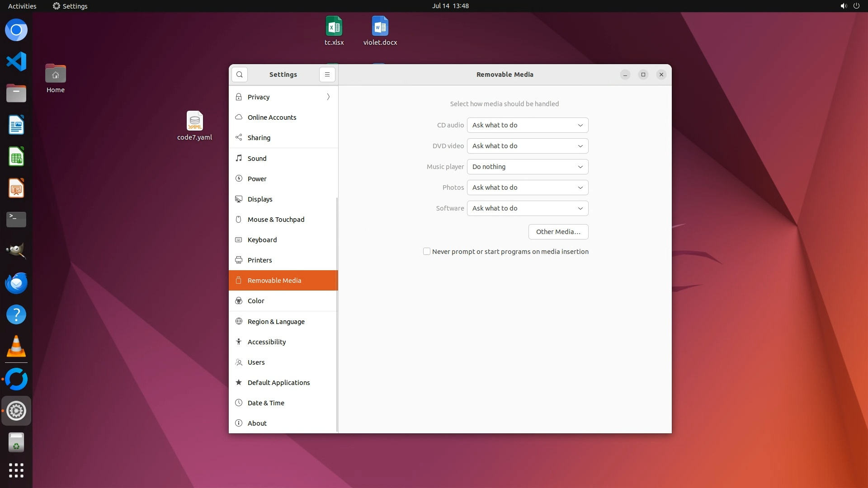Click the Printers icon in sidebar
This screenshot has height=488, width=868.
239,260
